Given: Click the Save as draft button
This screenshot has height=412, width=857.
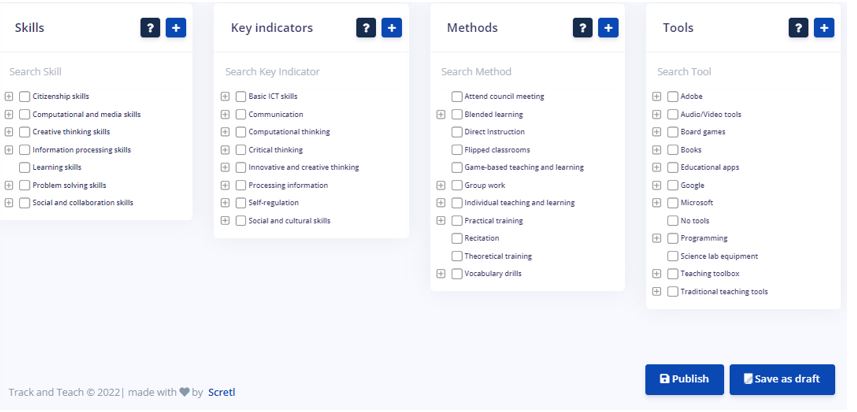Looking at the screenshot, I should click(782, 379).
